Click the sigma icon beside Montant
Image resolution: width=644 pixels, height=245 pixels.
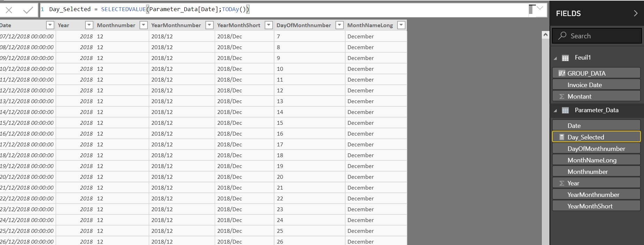[562, 96]
